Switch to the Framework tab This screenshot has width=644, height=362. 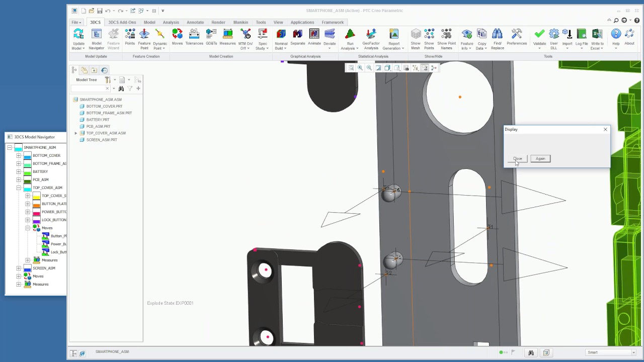(x=333, y=22)
